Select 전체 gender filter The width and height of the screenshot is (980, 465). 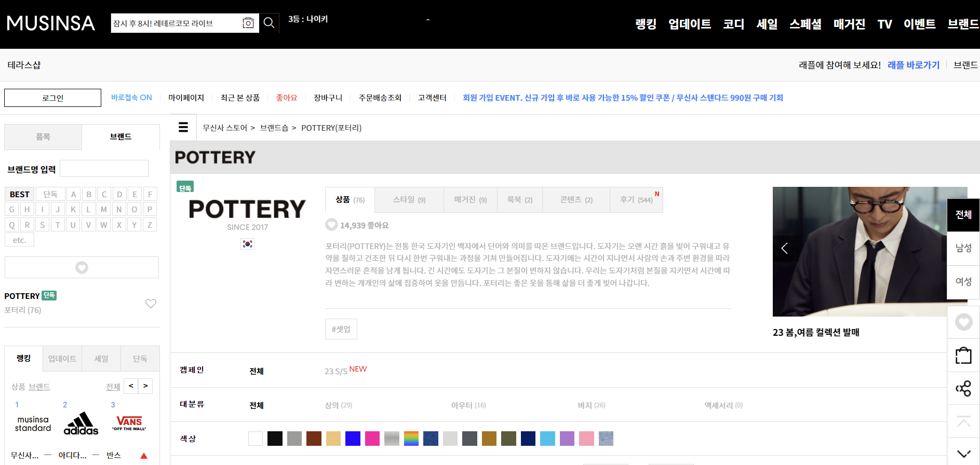tap(963, 215)
